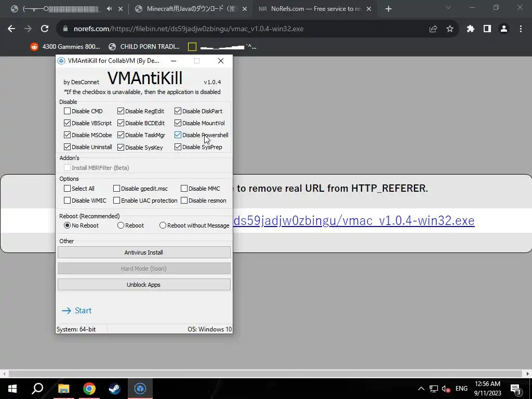532x399 pixels.
Task: Open Steam from the taskbar
Action: [115, 389]
